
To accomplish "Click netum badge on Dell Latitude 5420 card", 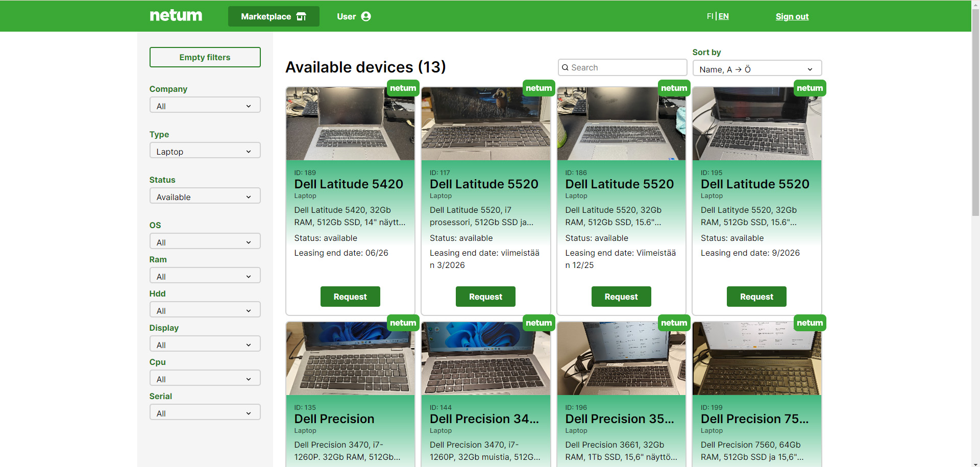I will click(403, 88).
